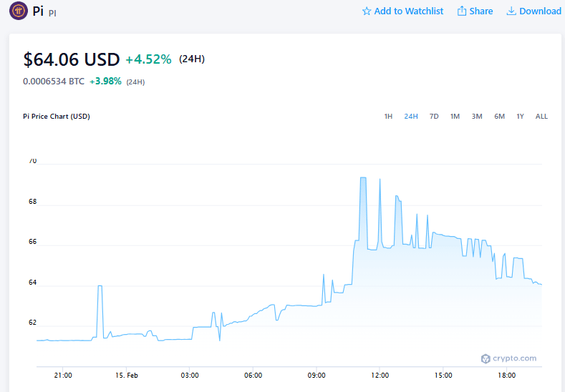Click the 12:00 time axis label
The image size is (565, 392).
pos(380,375)
